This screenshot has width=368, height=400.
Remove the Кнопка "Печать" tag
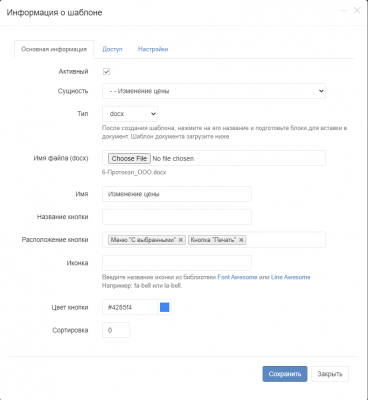[x=241, y=240]
